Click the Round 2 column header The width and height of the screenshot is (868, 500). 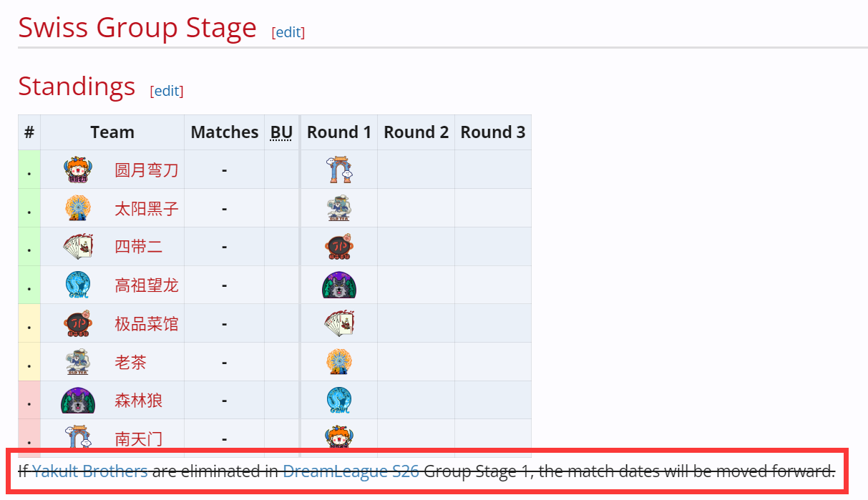pyautogui.click(x=416, y=132)
